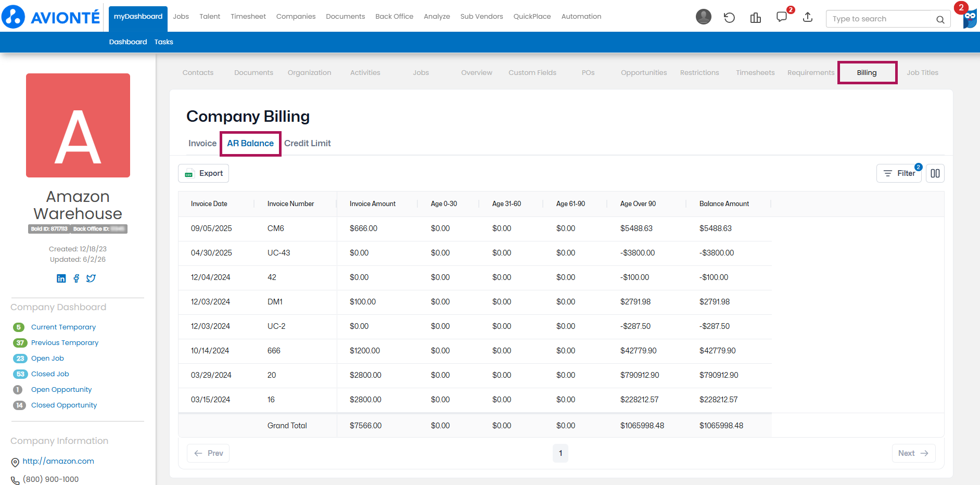The height and width of the screenshot is (485, 980).
Task: Click the Amazon Warehouse avatar tile
Action: [x=78, y=125]
